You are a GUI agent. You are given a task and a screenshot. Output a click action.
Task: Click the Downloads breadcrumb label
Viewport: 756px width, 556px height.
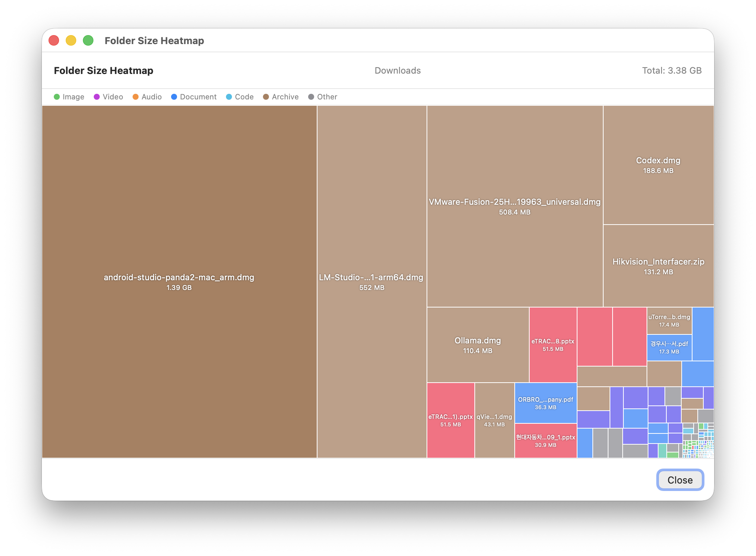coord(397,70)
